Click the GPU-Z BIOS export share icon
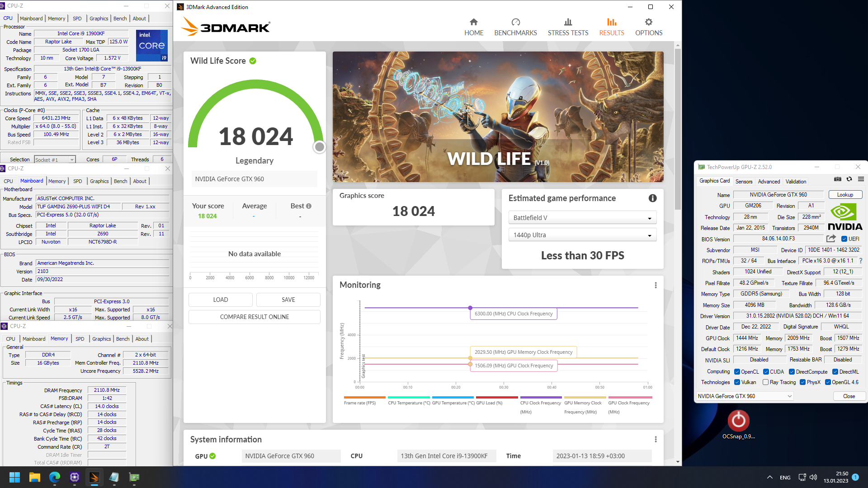Screen dimensions: 868x488 click(831, 239)
